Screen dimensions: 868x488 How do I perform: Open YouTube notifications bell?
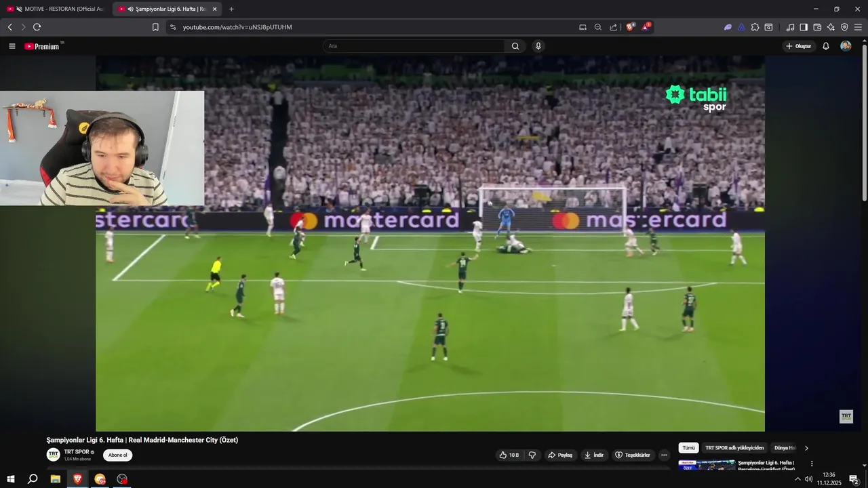click(826, 46)
